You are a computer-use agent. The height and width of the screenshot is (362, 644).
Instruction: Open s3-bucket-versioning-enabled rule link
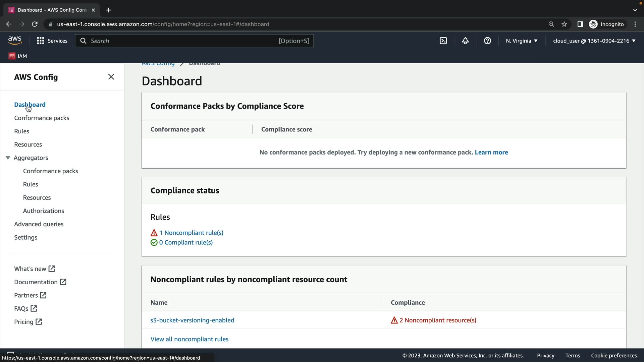pyautogui.click(x=192, y=320)
